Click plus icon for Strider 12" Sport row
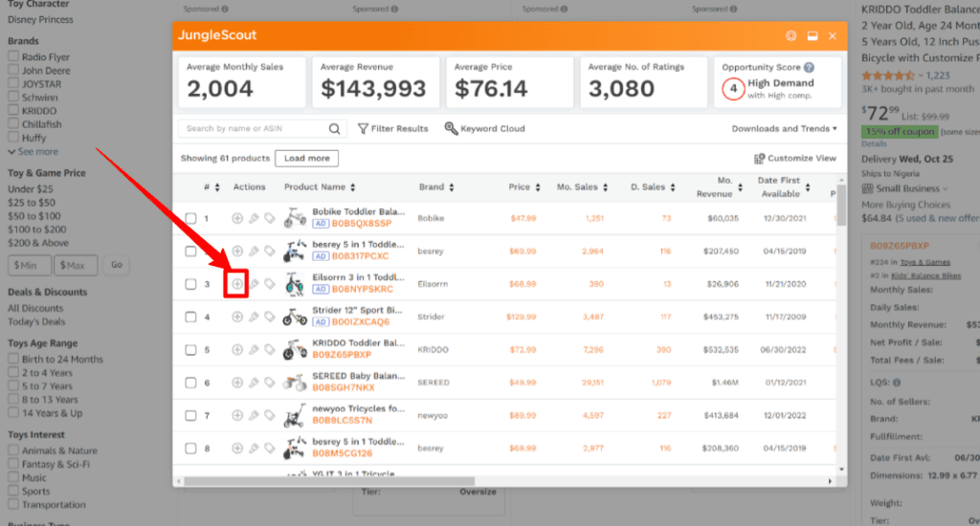Viewport: 980px width, 526px height. 237,317
